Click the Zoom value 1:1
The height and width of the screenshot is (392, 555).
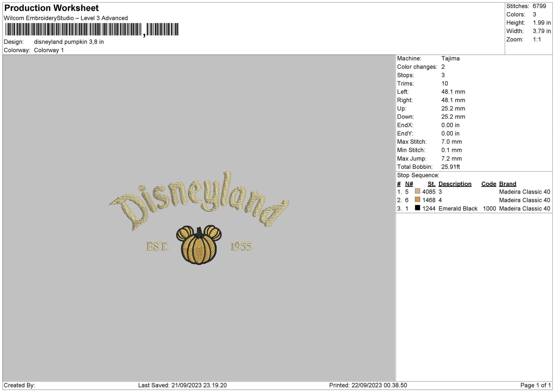pos(537,40)
